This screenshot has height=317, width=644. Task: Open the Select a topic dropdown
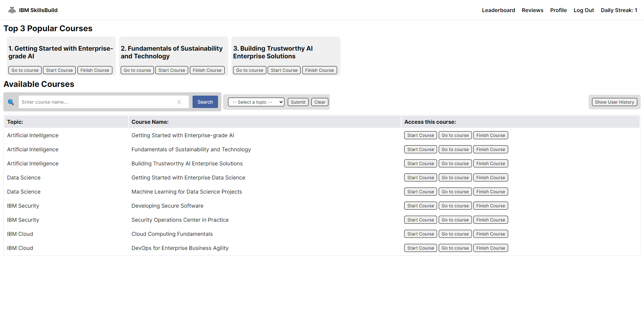(x=256, y=102)
